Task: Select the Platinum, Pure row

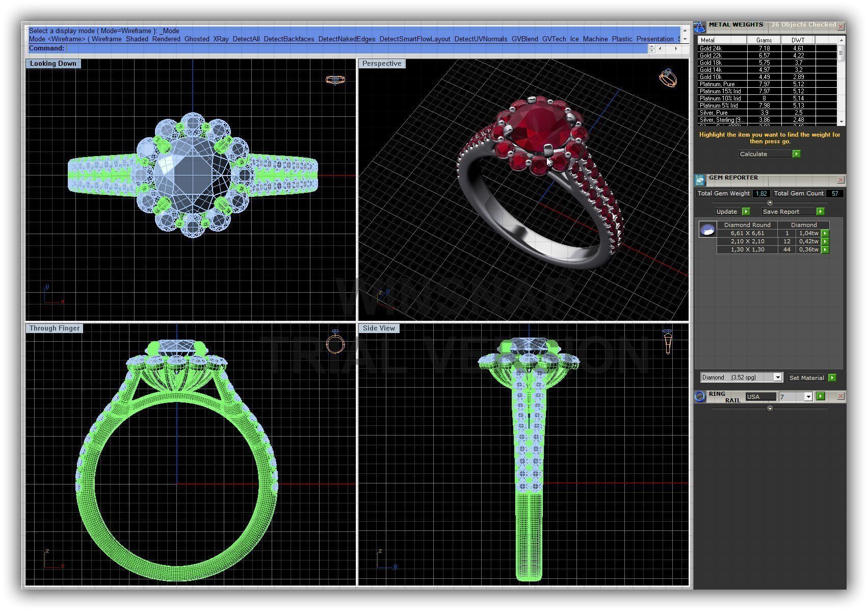Action: tap(767, 84)
